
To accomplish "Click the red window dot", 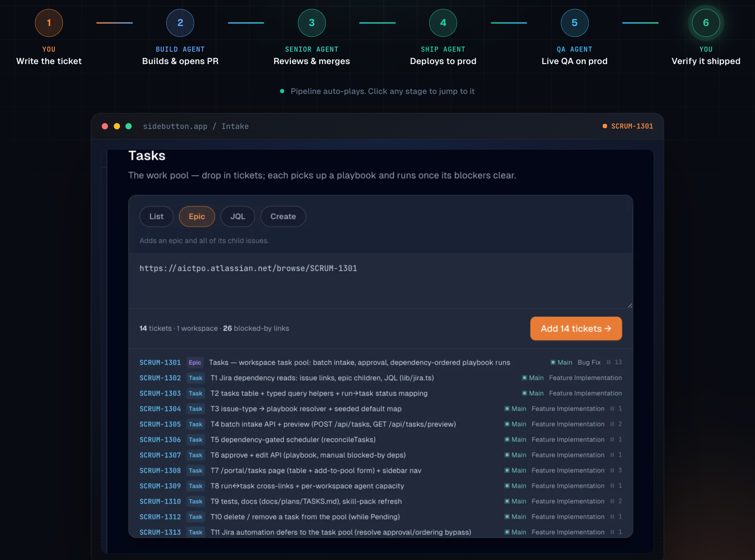I will tap(105, 126).
